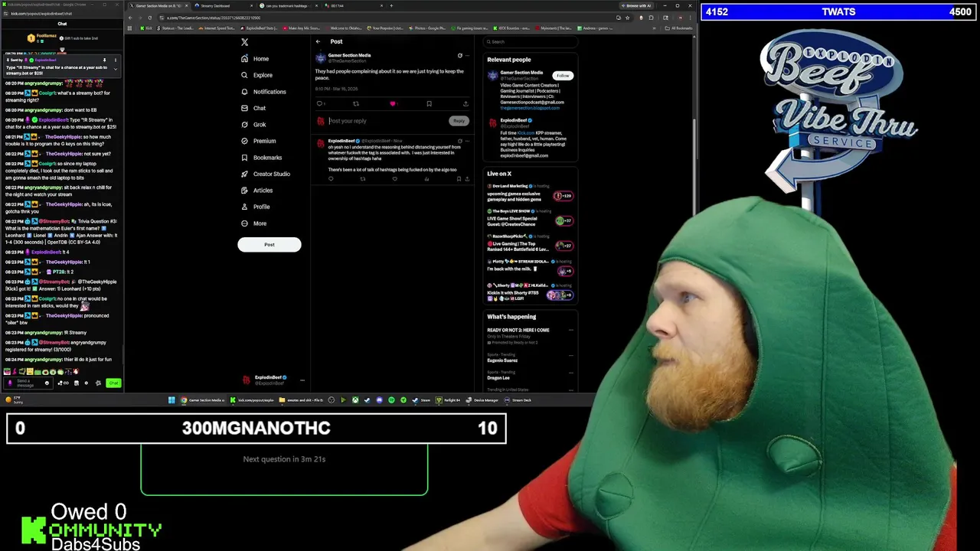Image resolution: width=980 pixels, height=551 pixels.
Task: Collapse the pinned message in Kick chat
Action: click(x=116, y=69)
